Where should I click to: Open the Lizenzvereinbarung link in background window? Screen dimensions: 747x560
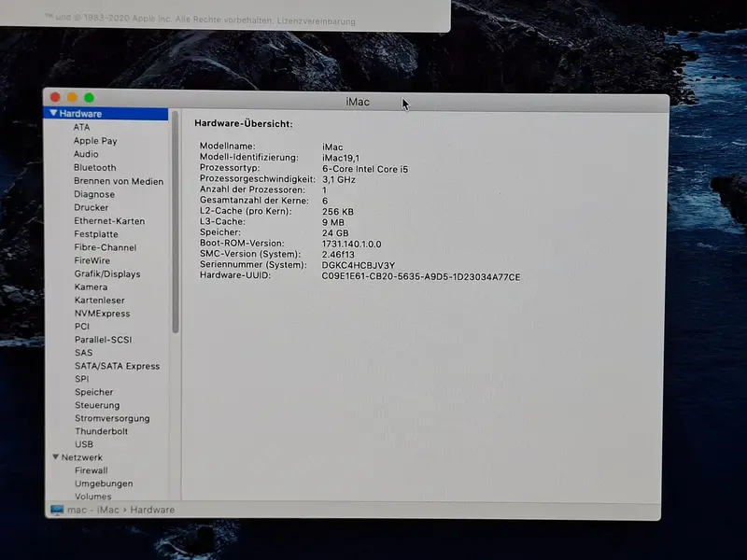click(316, 21)
